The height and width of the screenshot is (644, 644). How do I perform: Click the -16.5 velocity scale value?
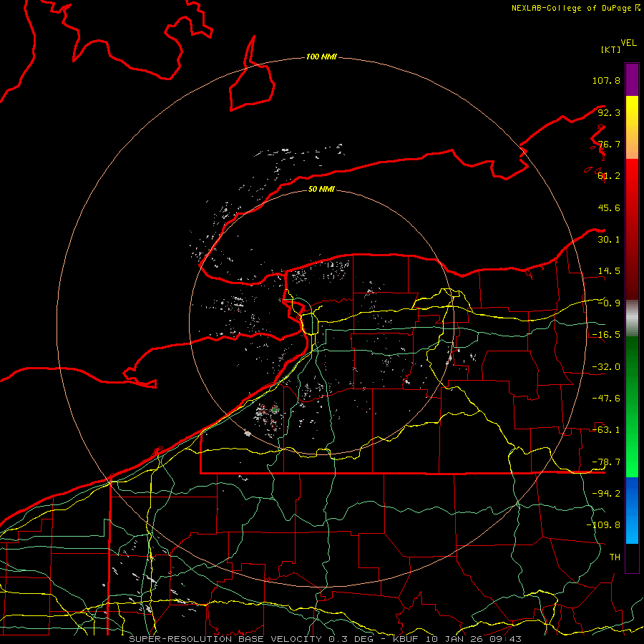pos(606,335)
